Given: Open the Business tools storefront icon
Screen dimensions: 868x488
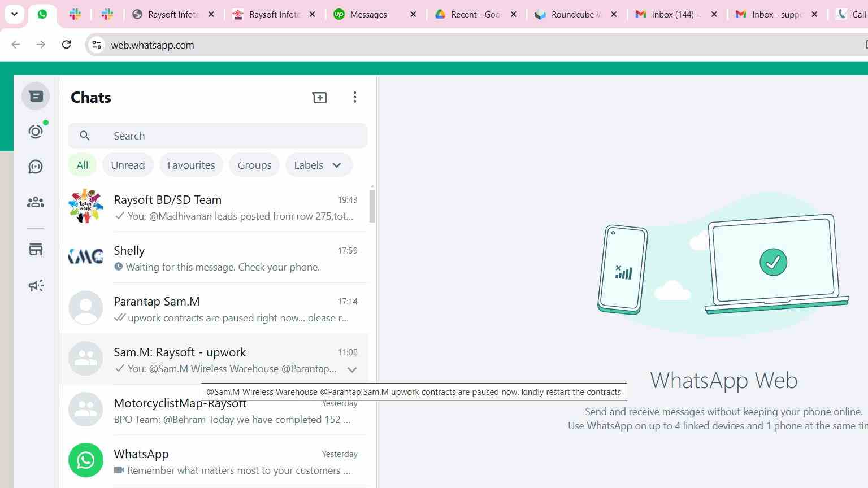Looking at the screenshot, I should pos(36,250).
